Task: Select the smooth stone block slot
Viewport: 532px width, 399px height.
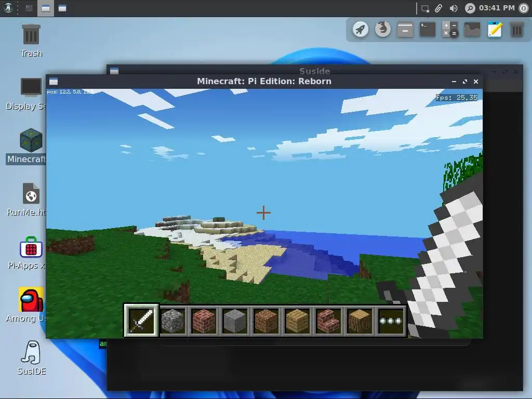Action: pyautogui.click(x=235, y=321)
